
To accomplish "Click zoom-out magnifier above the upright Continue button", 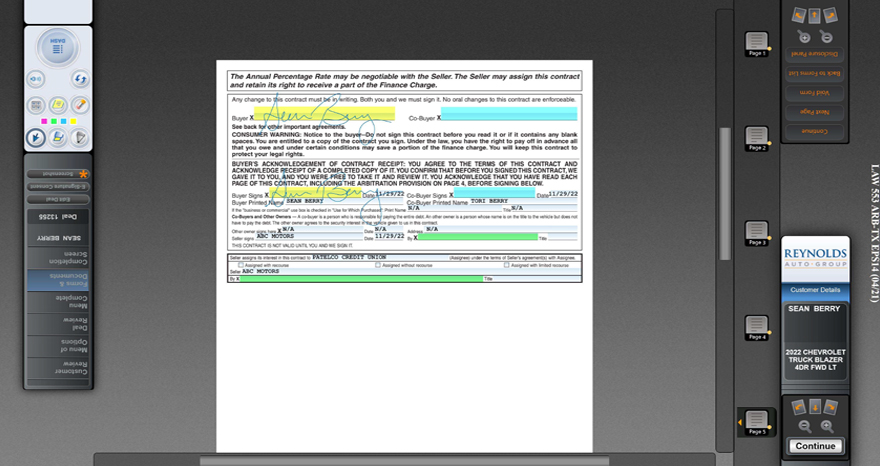I will coord(805,426).
